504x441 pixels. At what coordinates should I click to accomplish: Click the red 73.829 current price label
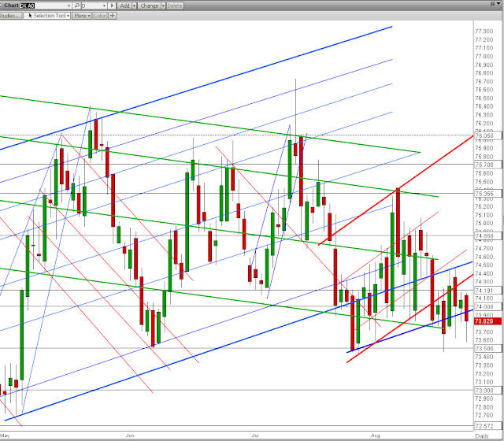point(487,321)
